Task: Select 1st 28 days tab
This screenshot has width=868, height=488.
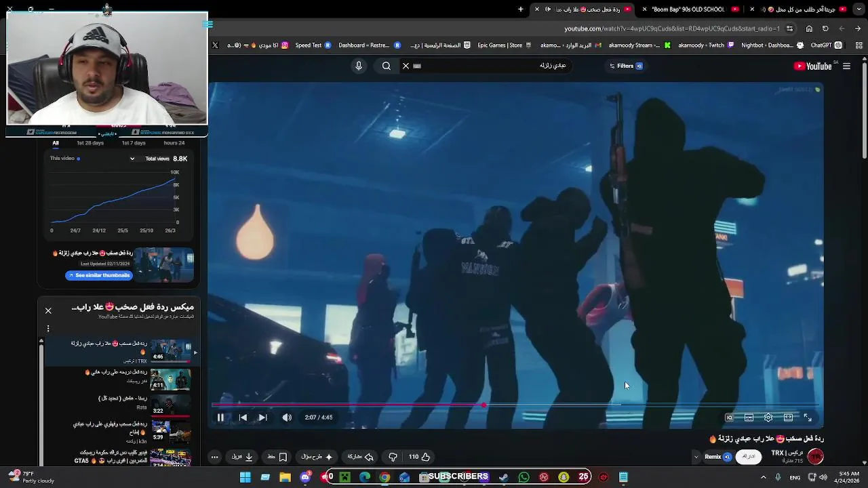Action: (90, 143)
